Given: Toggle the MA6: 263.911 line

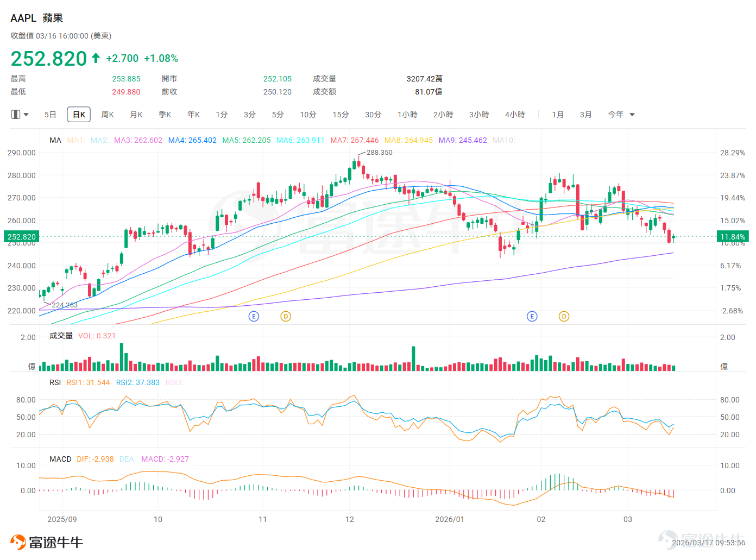Looking at the screenshot, I should point(300,140).
